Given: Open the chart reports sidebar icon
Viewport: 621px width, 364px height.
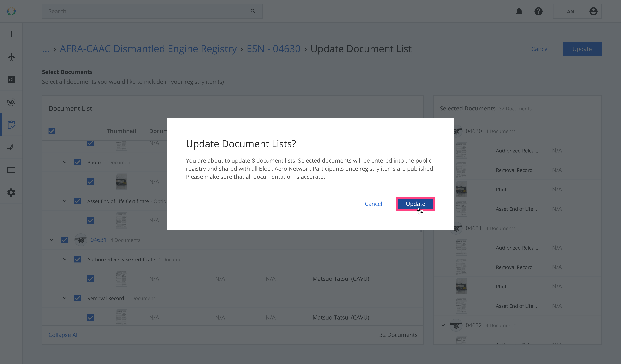Looking at the screenshot, I should (11, 79).
